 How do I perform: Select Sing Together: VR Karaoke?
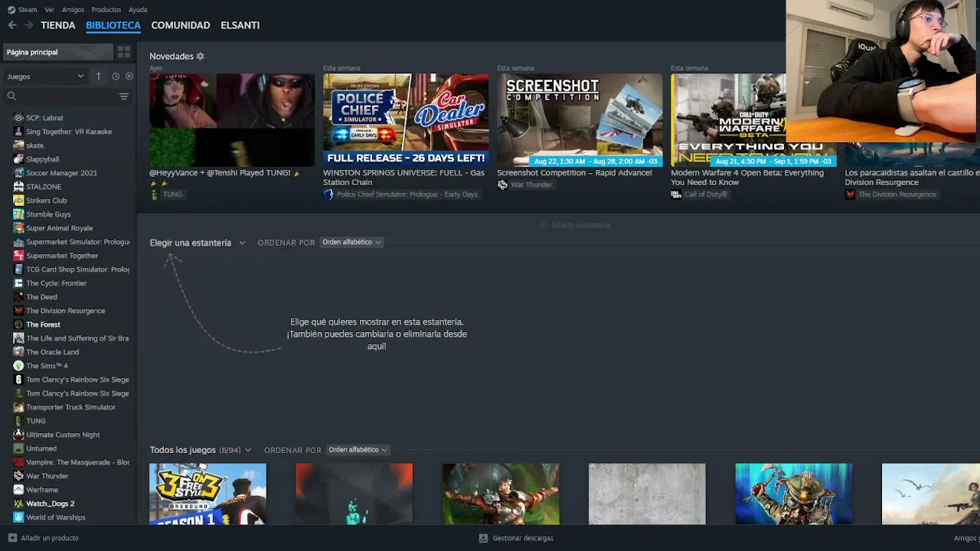[69, 132]
